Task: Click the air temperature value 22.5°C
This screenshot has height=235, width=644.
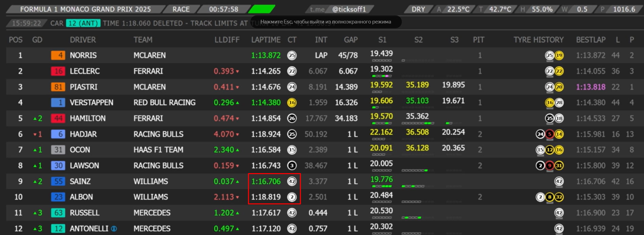Action: 458,9
